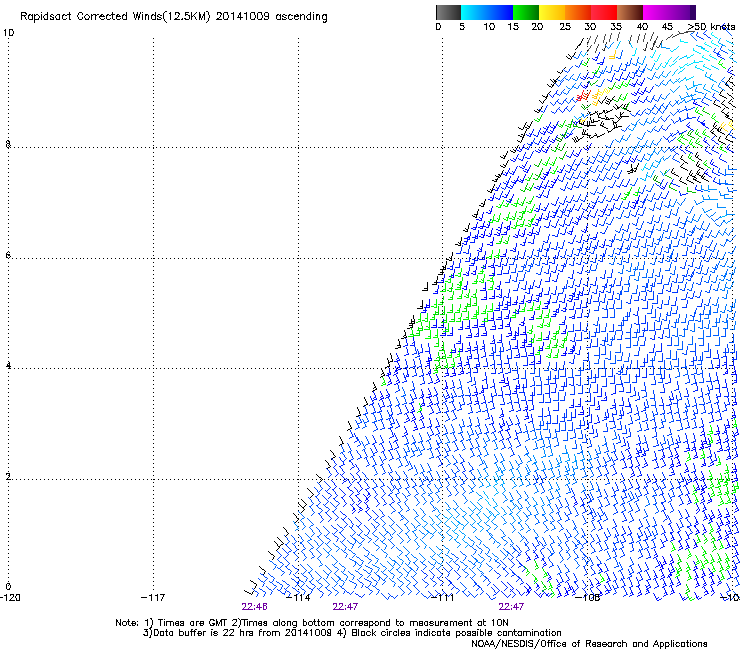Click the '35' legend speed label
Image resolution: width=740 pixels, height=650 pixels.
click(616, 27)
